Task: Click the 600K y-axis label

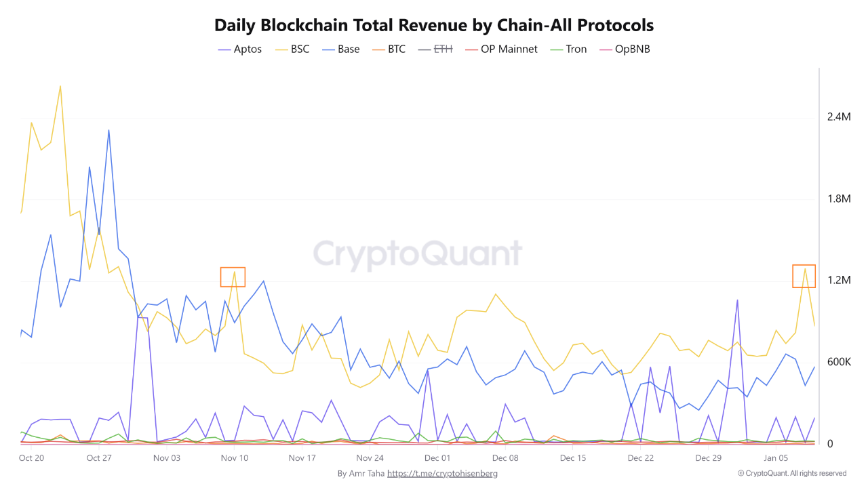Action: point(838,363)
